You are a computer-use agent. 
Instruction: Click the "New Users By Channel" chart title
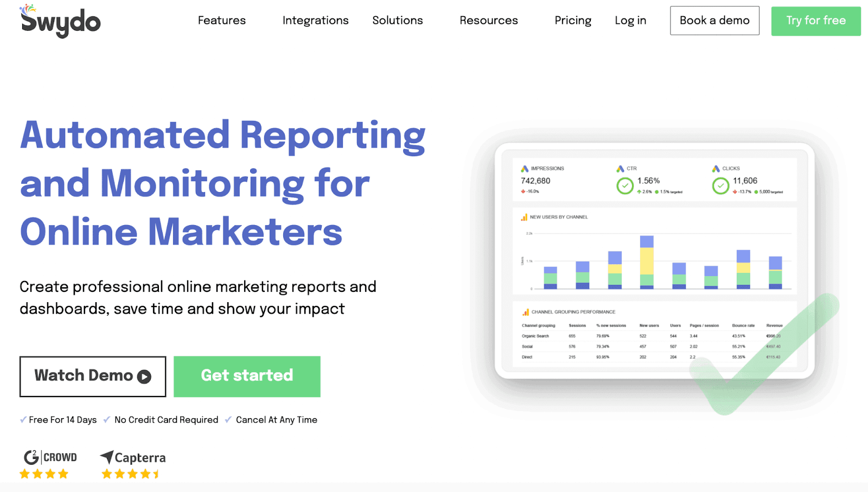(x=559, y=217)
